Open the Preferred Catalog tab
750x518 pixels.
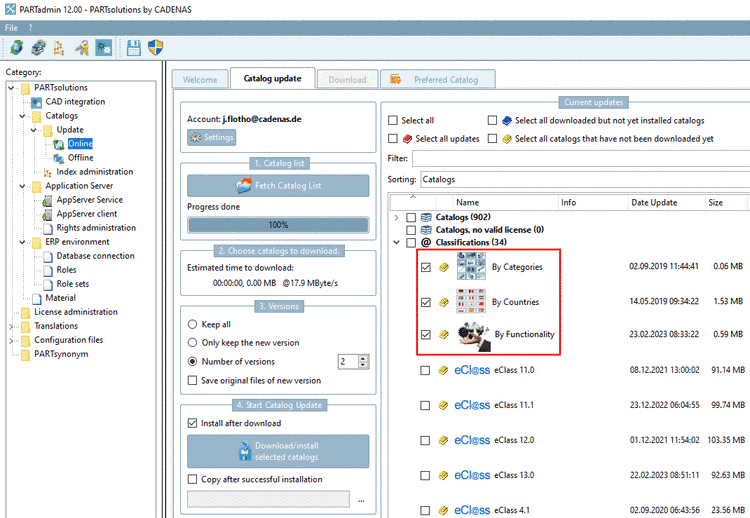438,79
